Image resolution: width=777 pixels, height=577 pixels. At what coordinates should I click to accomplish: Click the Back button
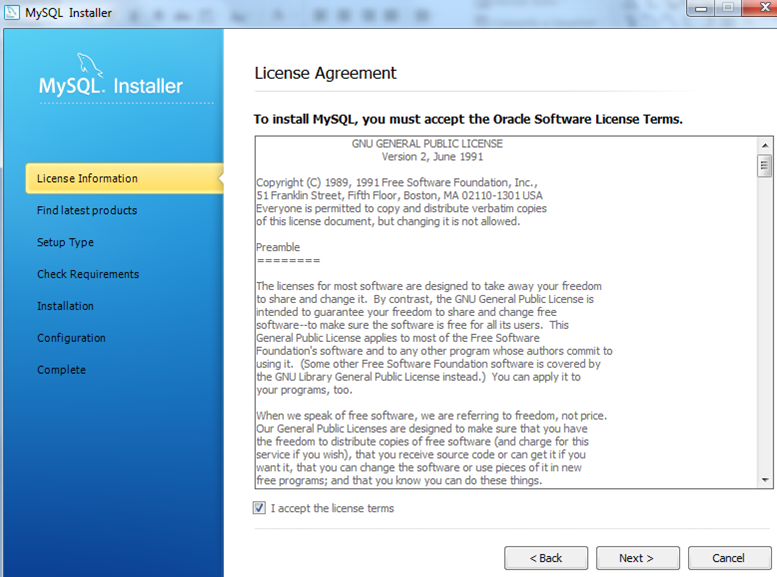point(545,558)
